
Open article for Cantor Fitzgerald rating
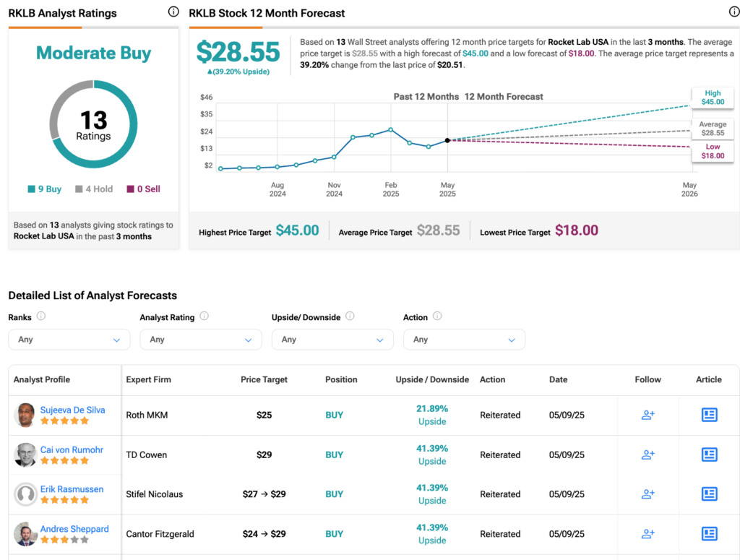tap(710, 533)
